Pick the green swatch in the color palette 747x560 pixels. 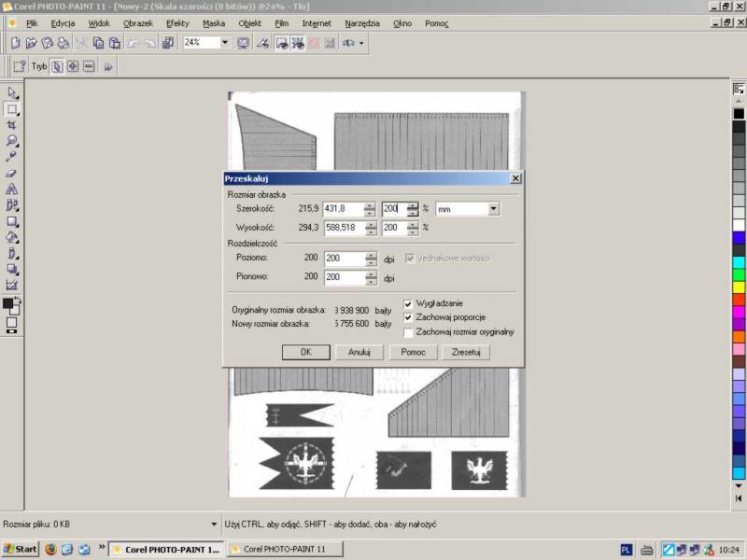coord(739,274)
